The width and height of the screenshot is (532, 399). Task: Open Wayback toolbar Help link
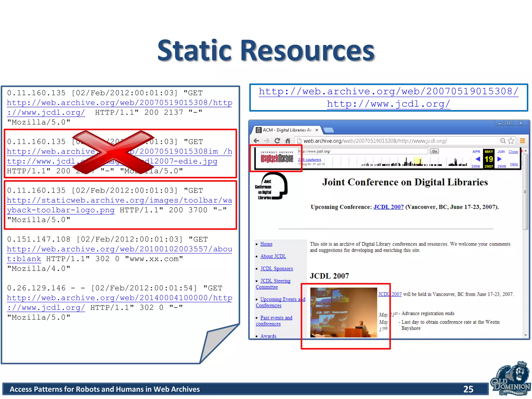click(x=514, y=164)
